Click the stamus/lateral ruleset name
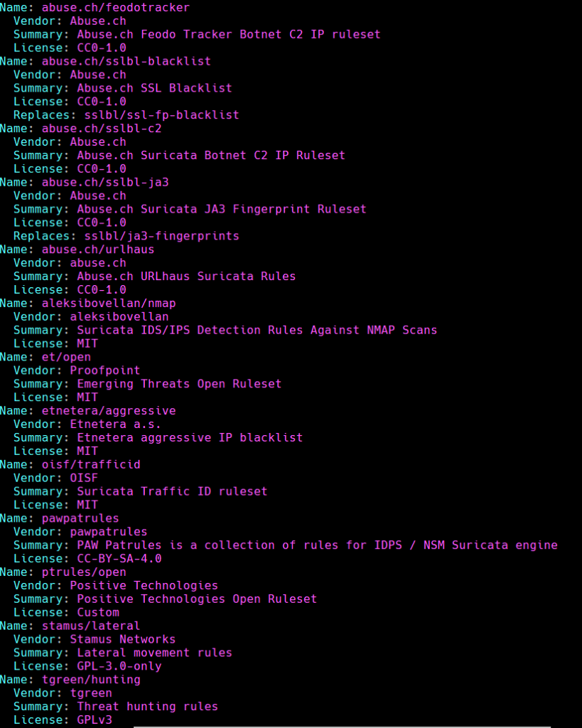Viewport: 582px width, 728px height. [90, 626]
